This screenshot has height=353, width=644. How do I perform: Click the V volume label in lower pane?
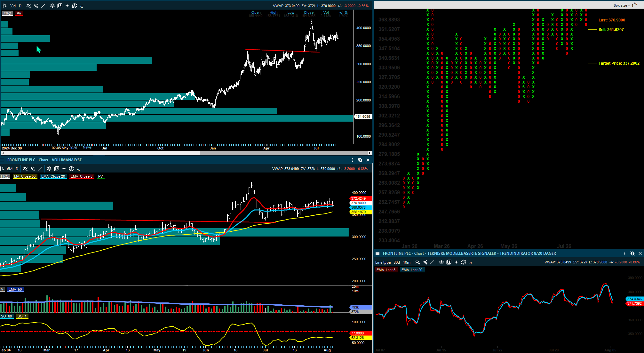click(x=2, y=289)
